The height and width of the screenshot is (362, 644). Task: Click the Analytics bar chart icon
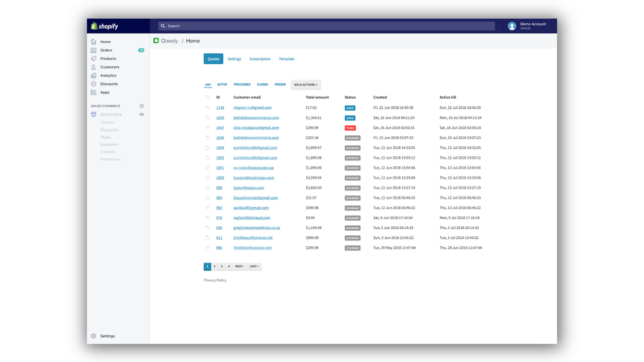(x=94, y=75)
